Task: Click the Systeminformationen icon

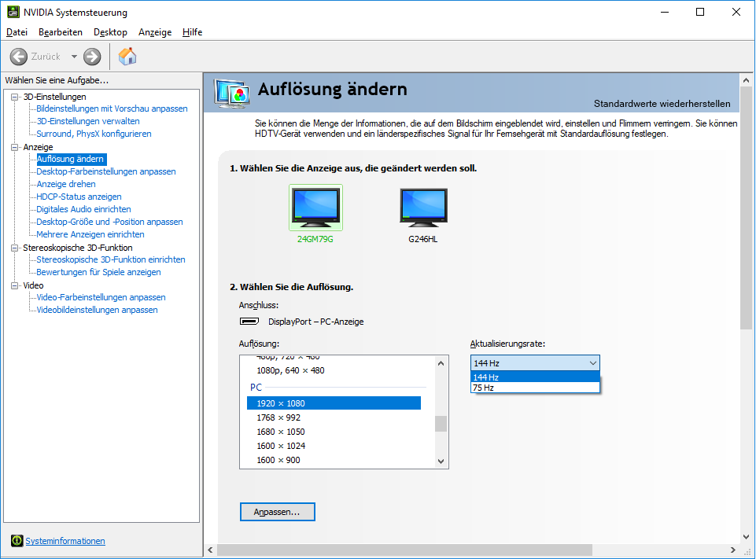Action: [17, 541]
